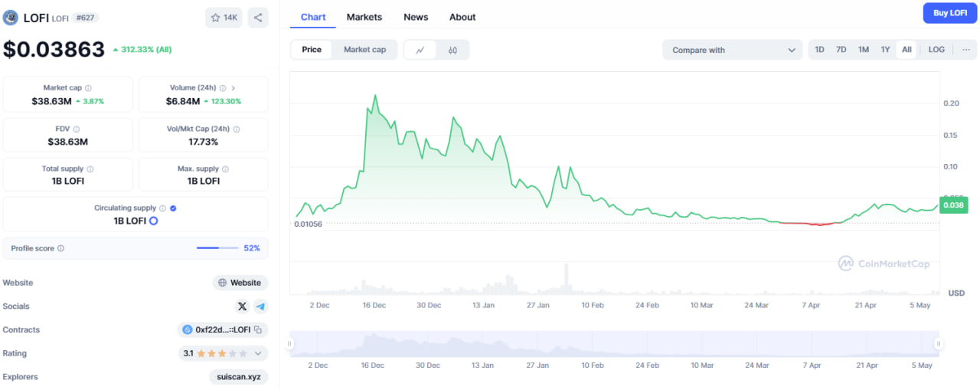Expand the 3.1 rating details chevron
The image size is (980, 390).
(258, 354)
